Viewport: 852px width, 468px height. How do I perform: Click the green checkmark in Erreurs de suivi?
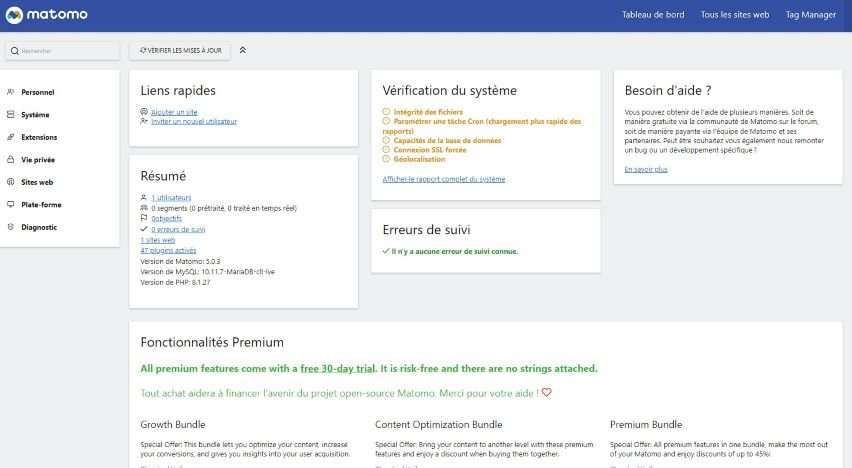pyautogui.click(x=386, y=251)
